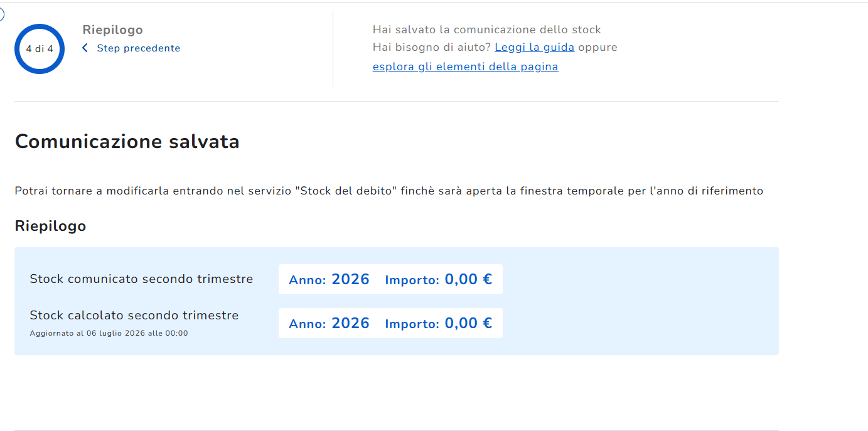Click Anno 2026 in Stock calcolato row

tap(329, 323)
